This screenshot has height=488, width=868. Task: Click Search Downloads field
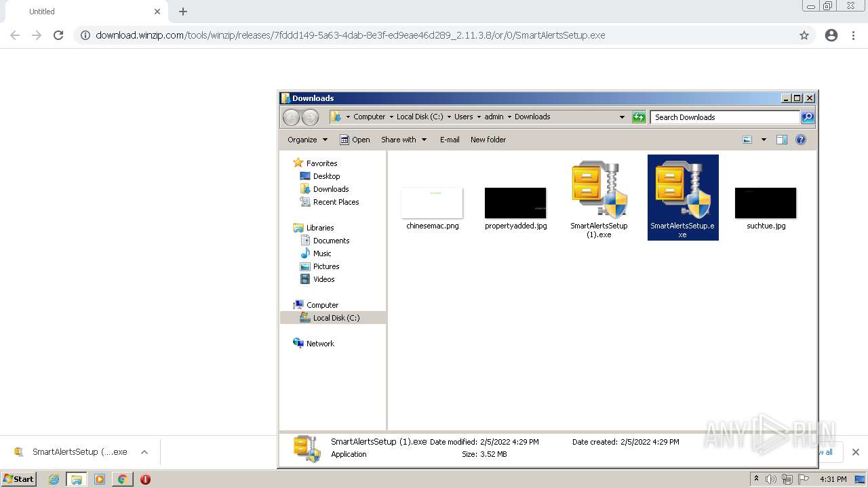click(x=725, y=117)
